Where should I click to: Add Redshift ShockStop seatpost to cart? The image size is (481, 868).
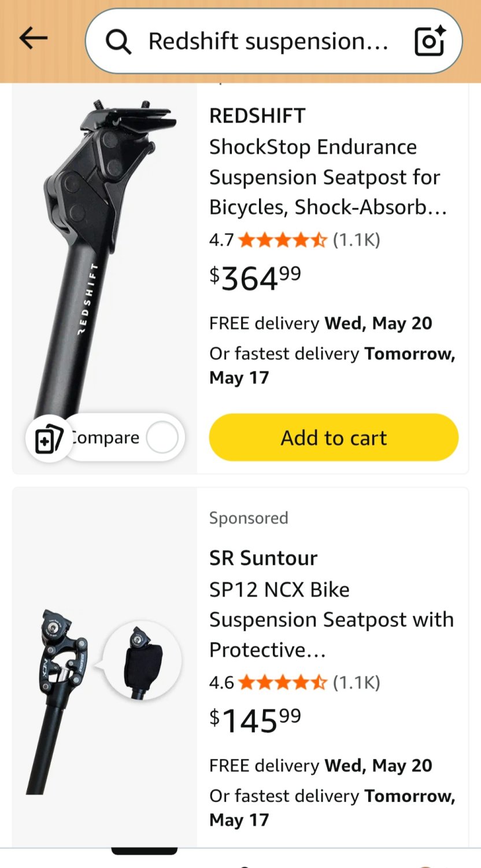[x=334, y=437]
